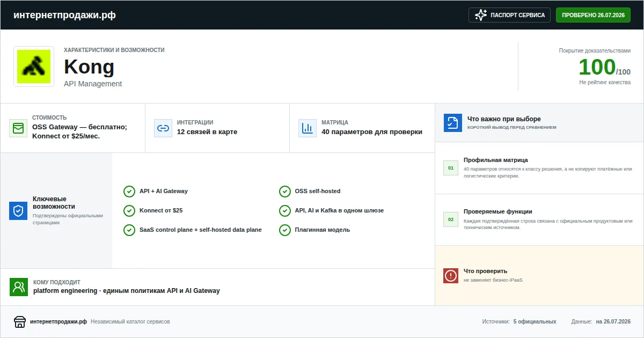Viewport: 644px width, 338px height.
Task: Click the storefront icon in the footer
Action: click(x=20, y=321)
